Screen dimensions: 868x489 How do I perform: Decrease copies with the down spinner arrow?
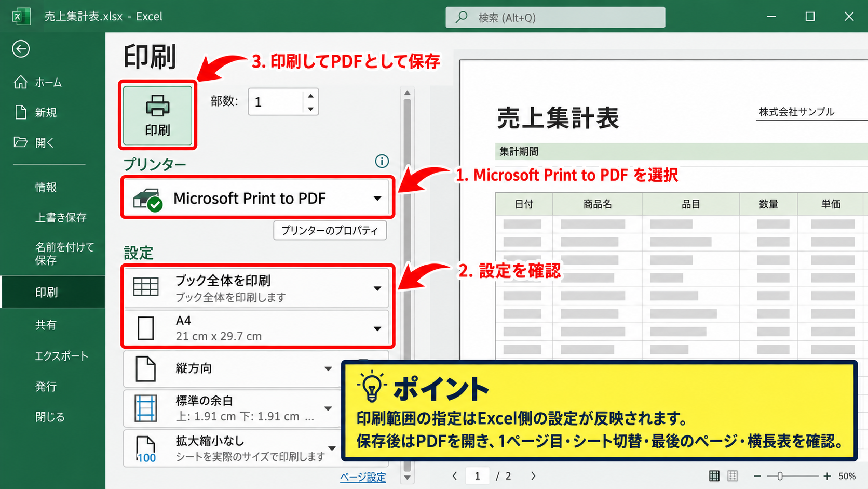coord(310,109)
